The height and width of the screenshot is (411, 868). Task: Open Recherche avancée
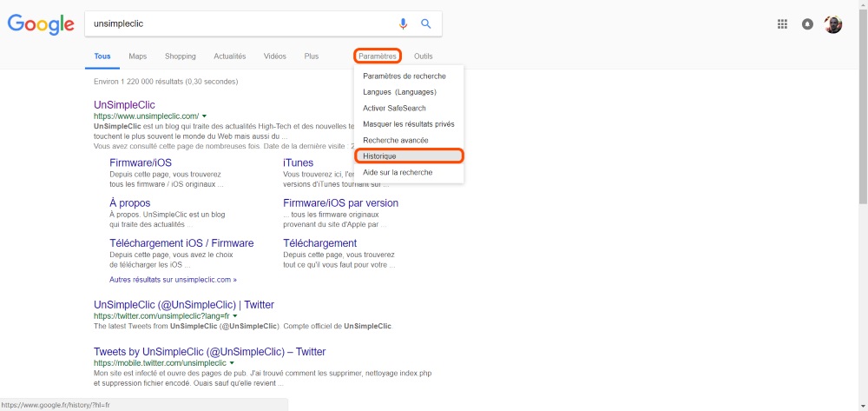pyautogui.click(x=409, y=140)
